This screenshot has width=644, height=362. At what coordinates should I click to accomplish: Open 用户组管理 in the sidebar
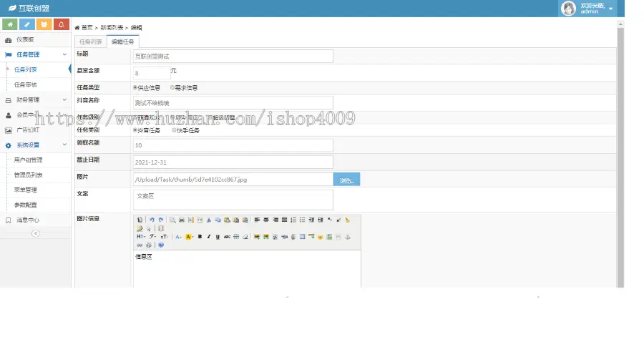tap(29, 160)
